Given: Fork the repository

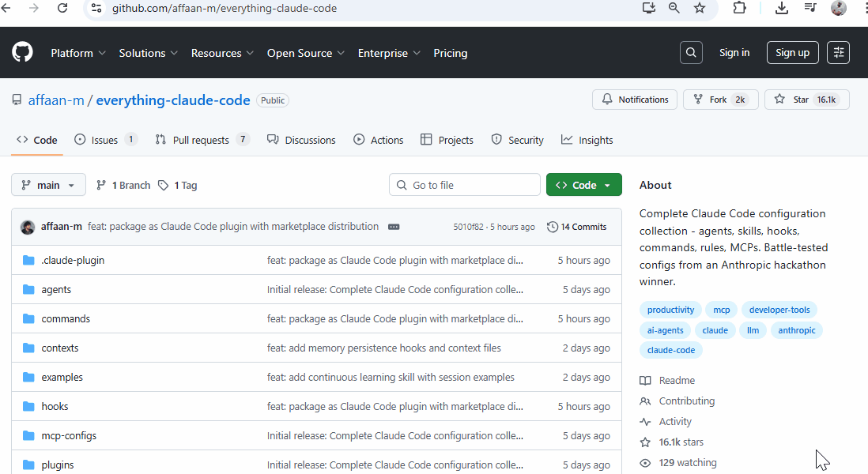Looking at the screenshot, I should 721,100.
